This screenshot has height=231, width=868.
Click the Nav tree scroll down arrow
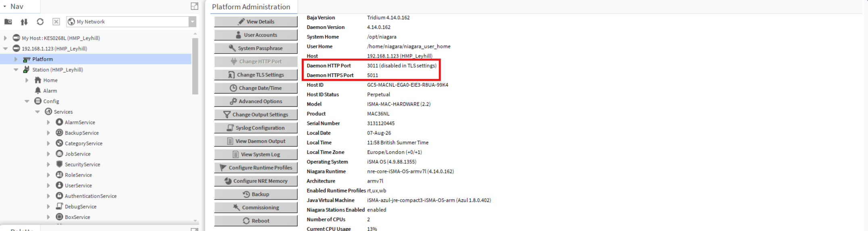(x=195, y=221)
